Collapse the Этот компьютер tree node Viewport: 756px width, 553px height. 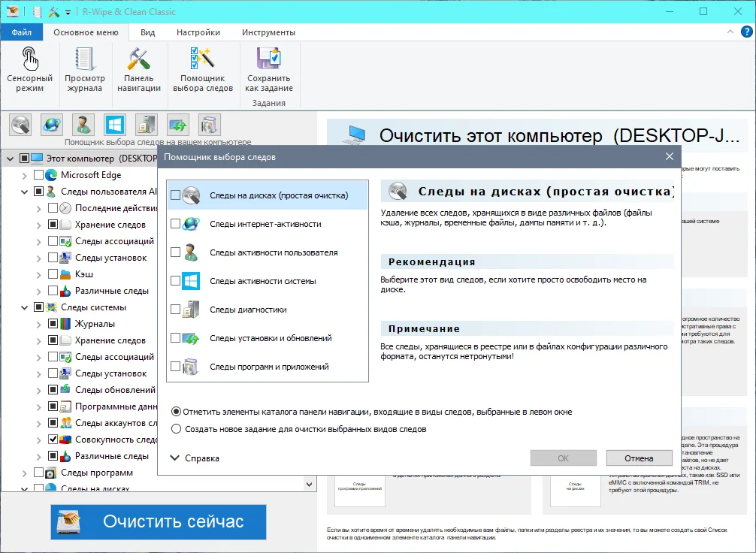click(x=10, y=159)
